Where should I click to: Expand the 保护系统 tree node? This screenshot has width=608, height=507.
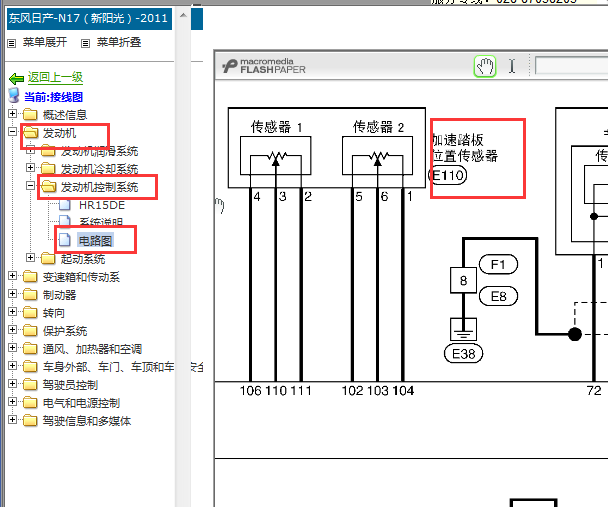tap(12, 329)
